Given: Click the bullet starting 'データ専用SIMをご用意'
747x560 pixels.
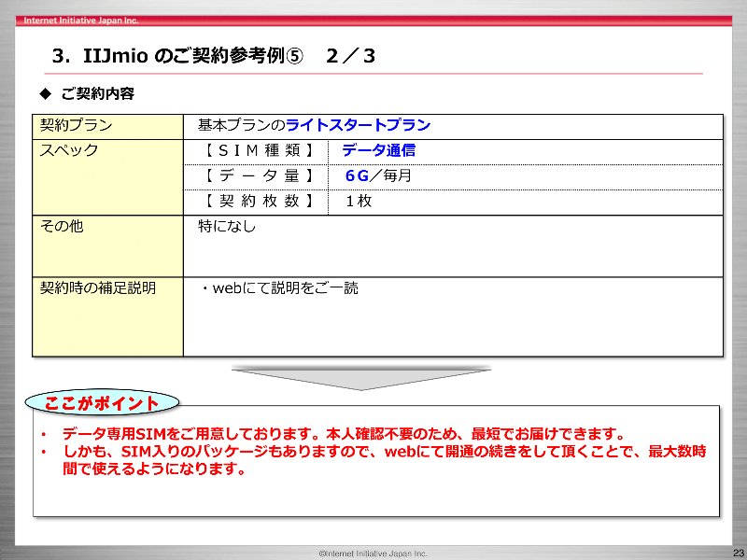Looking at the screenshot, I should pos(343,434).
